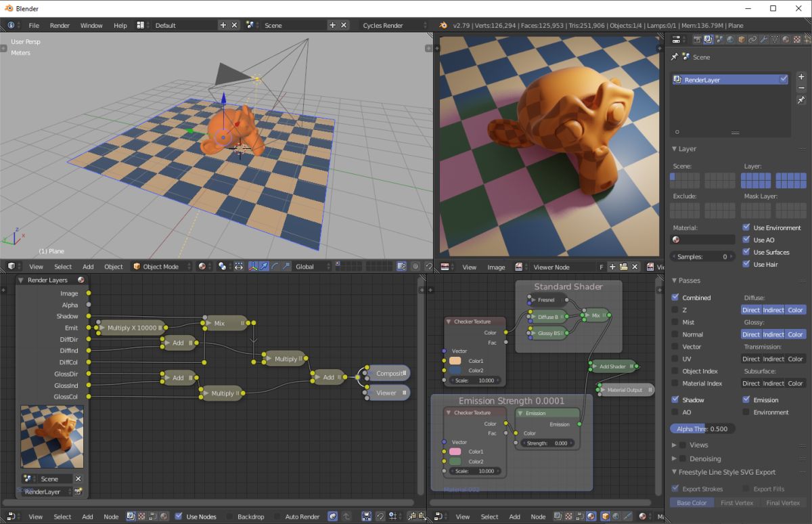The height and width of the screenshot is (524, 812).
Task: Select Diffuse Direct pass button
Action: click(x=751, y=309)
